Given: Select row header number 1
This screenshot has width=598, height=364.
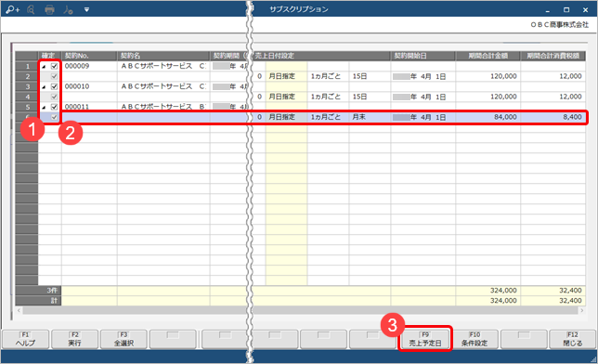Looking at the screenshot, I should (x=27, y=66).
